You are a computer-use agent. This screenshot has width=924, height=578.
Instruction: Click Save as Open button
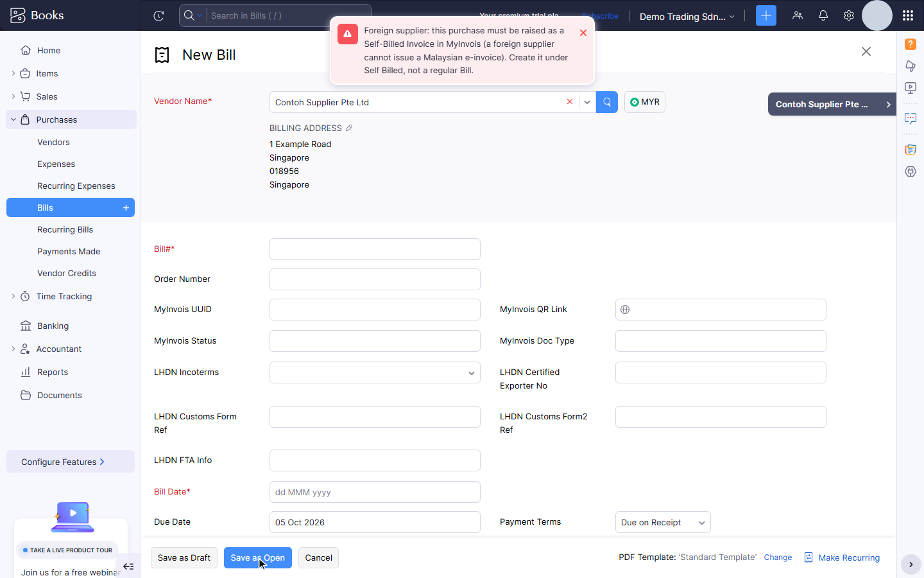tap(258, 557)
